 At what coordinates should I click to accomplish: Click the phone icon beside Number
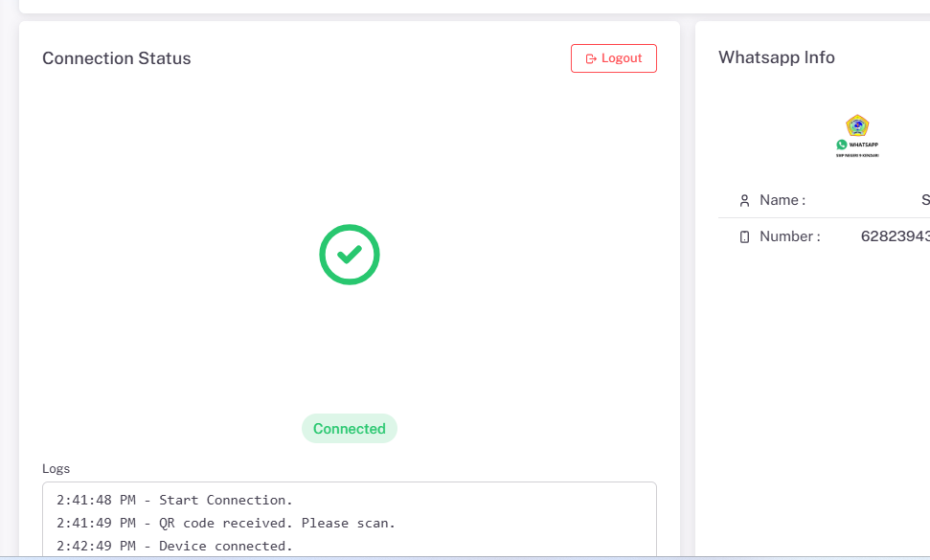pos(744,237)
